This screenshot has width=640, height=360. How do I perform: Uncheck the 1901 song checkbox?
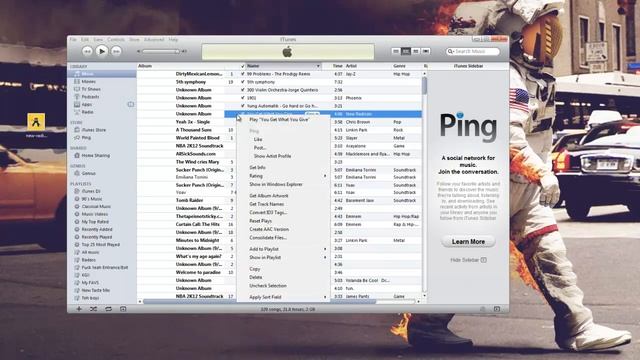[x=243, y=98]
